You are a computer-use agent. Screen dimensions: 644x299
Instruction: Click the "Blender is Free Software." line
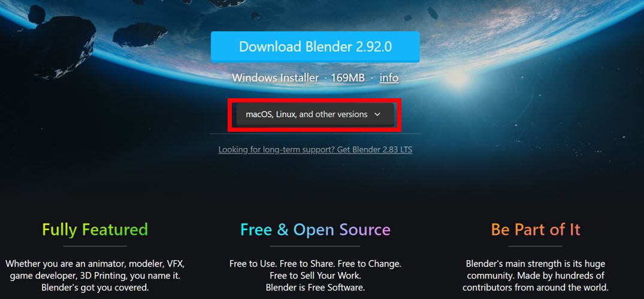tap(315, 286)
